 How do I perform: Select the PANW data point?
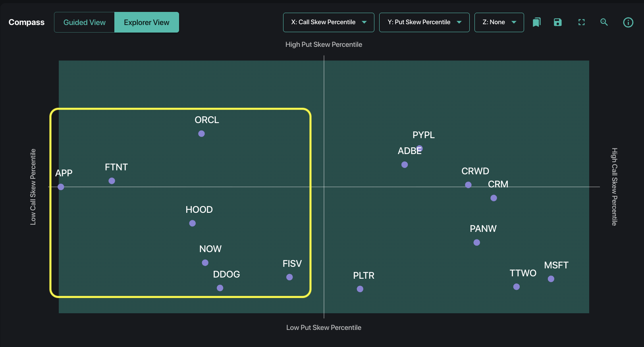coord(476,243)
